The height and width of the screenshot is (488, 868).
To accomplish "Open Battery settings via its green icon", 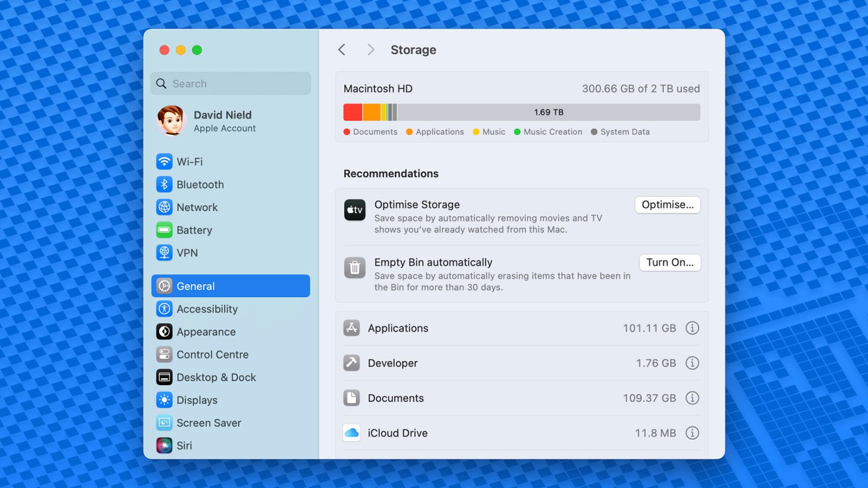I will pyautogui.click(x=164, y=230).
